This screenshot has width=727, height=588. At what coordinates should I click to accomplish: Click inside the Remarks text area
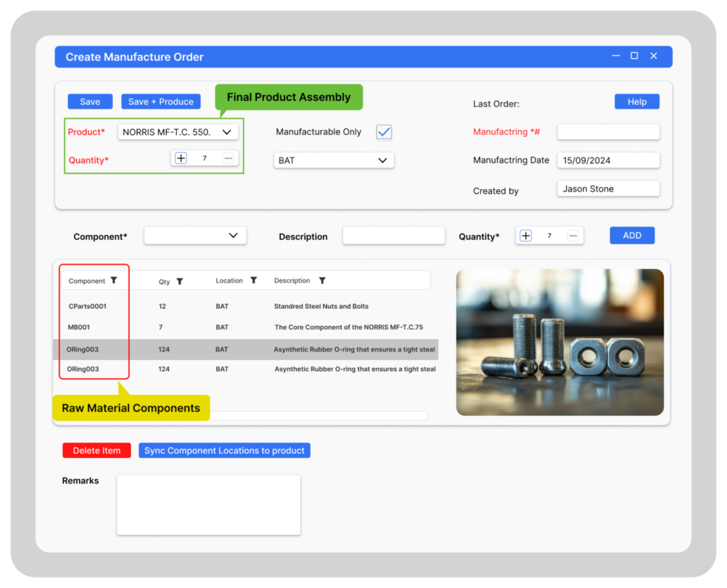point(209,505)
